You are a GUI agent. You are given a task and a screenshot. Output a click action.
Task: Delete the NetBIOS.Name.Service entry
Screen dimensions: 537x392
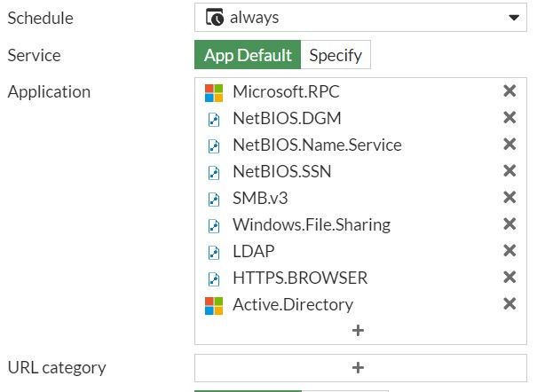(509, 145)
